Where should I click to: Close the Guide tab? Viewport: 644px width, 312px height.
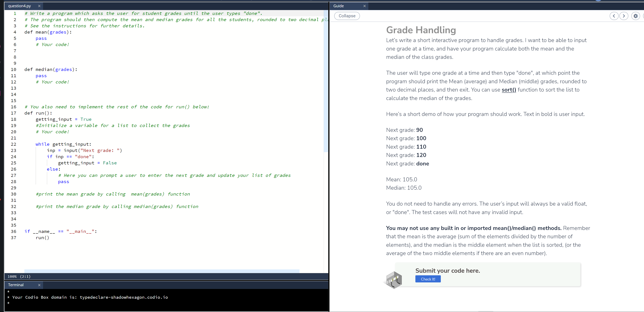click(x=365, y=6)
